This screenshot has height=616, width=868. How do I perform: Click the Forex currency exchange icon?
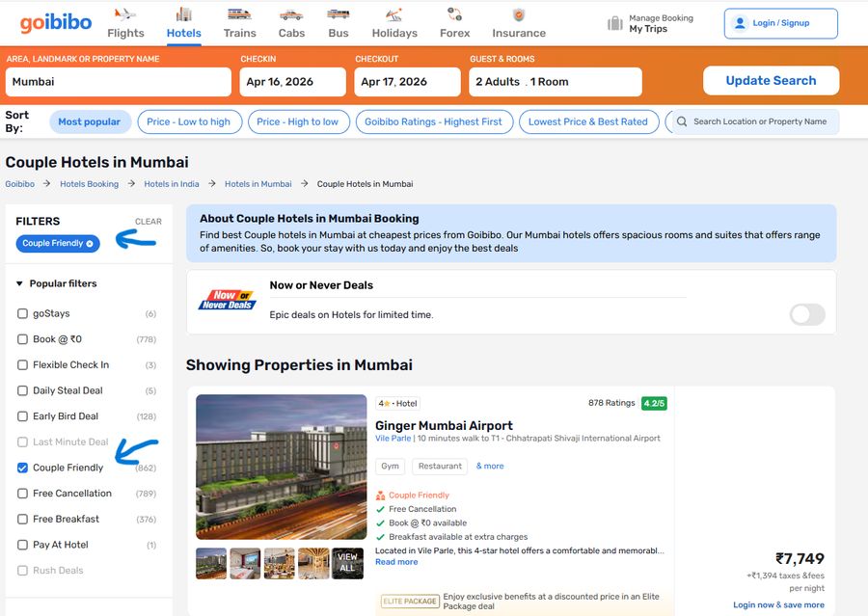click(x=454, y=13)
